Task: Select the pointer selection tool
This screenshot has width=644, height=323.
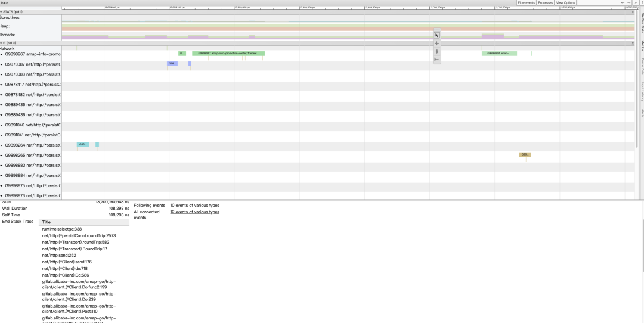Action: tap(436, 35)
